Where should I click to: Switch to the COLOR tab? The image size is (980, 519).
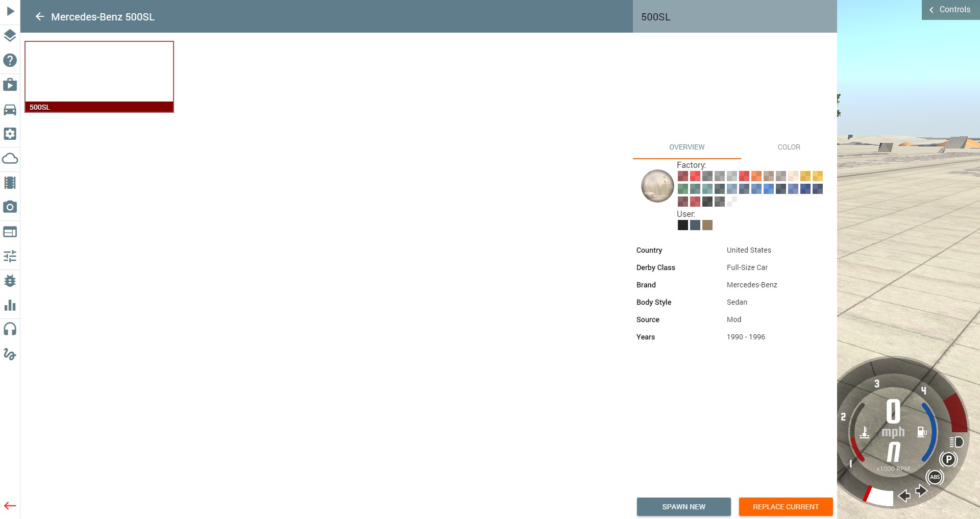tap(789, 147)
